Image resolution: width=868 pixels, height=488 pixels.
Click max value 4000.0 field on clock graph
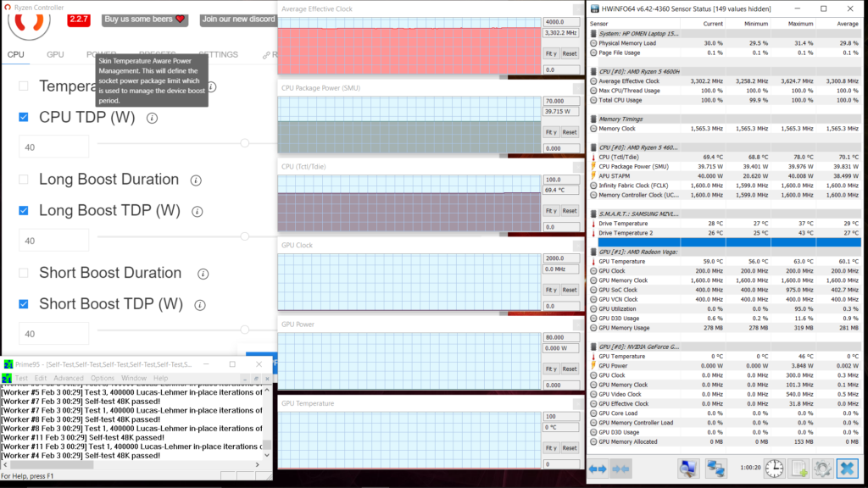point(561,22)
